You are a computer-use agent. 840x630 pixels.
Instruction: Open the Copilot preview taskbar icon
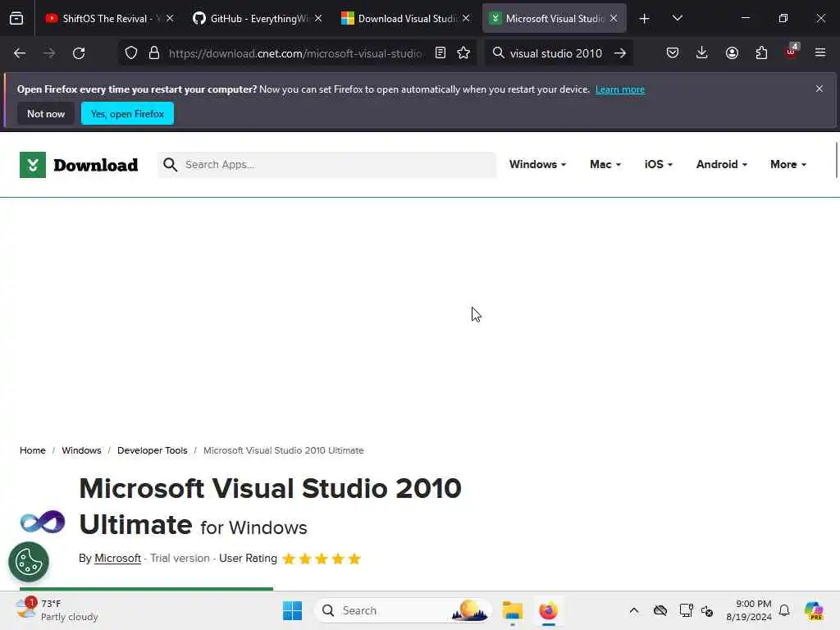coord(814,610)
